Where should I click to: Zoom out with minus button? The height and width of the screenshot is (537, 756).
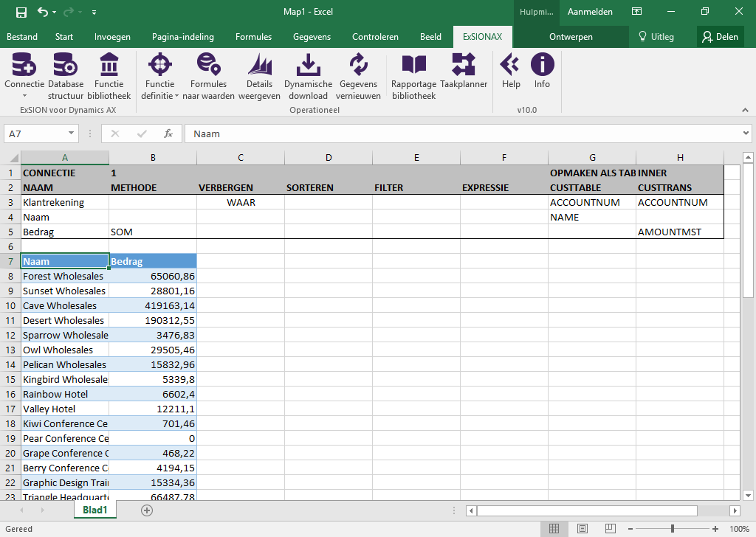[630, 529]
